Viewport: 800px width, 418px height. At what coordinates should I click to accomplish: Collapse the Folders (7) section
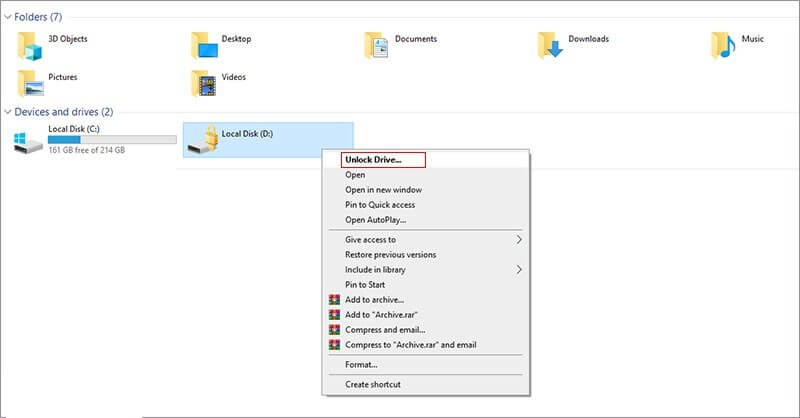point(8,16)
